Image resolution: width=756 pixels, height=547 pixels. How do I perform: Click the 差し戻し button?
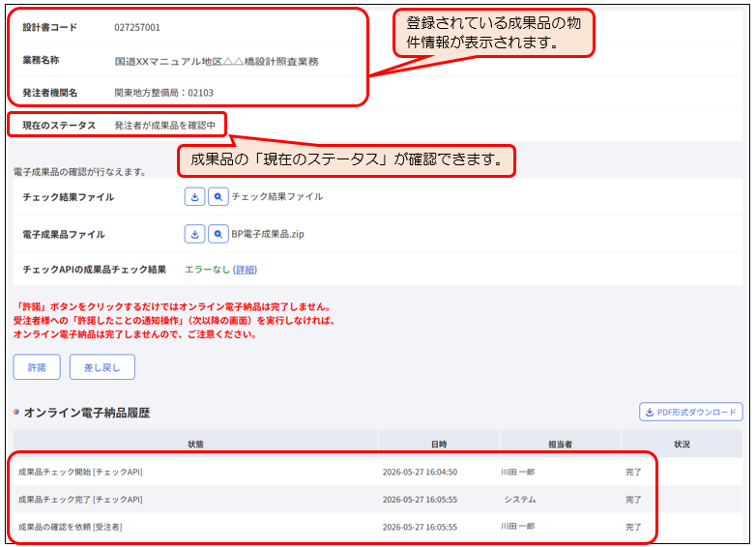102,367
